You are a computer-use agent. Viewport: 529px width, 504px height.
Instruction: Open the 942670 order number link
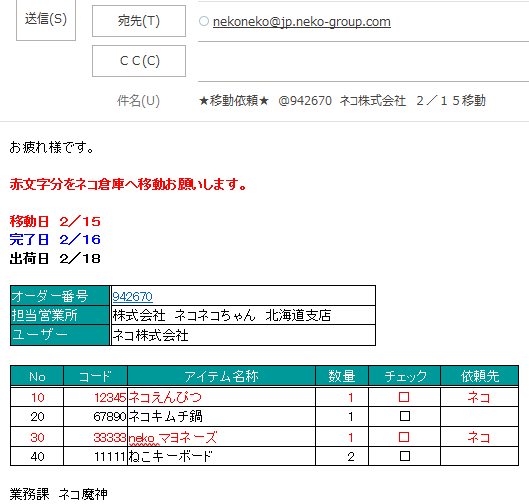132,297
